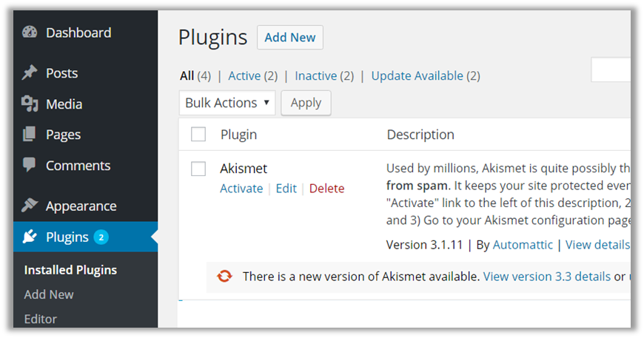The width and height of the screenshot is (644, 338).
Task: Click the Media icon in sidebar
Action: click(30, 104)
